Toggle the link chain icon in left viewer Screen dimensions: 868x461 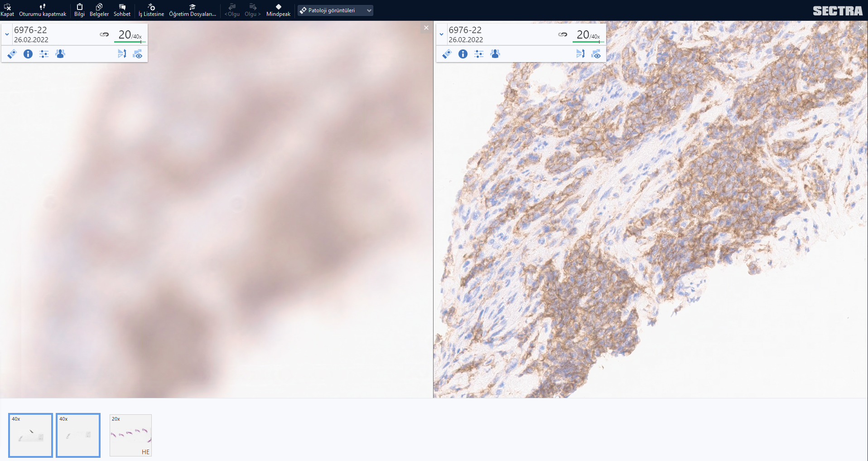(104, 34)
